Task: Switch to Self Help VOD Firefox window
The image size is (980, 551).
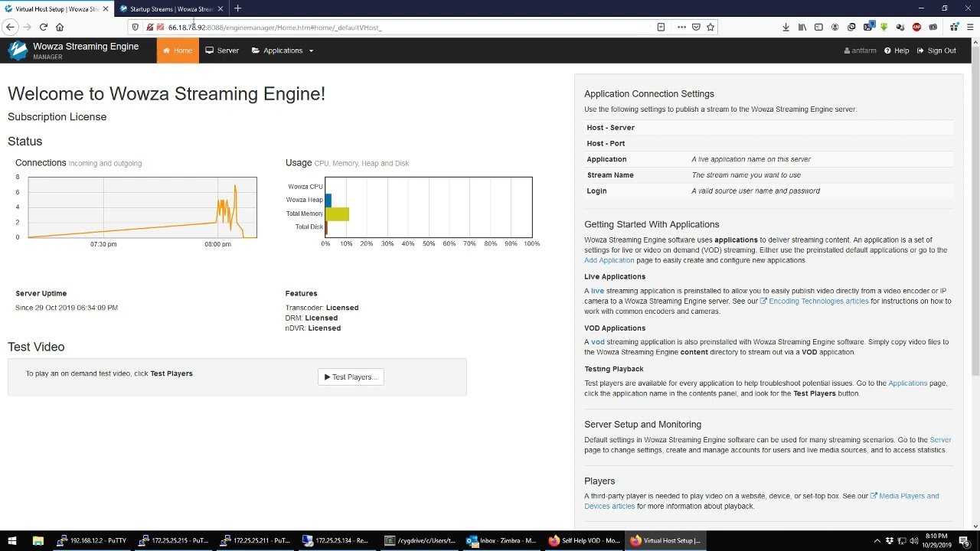Action: tap(583, 540)
